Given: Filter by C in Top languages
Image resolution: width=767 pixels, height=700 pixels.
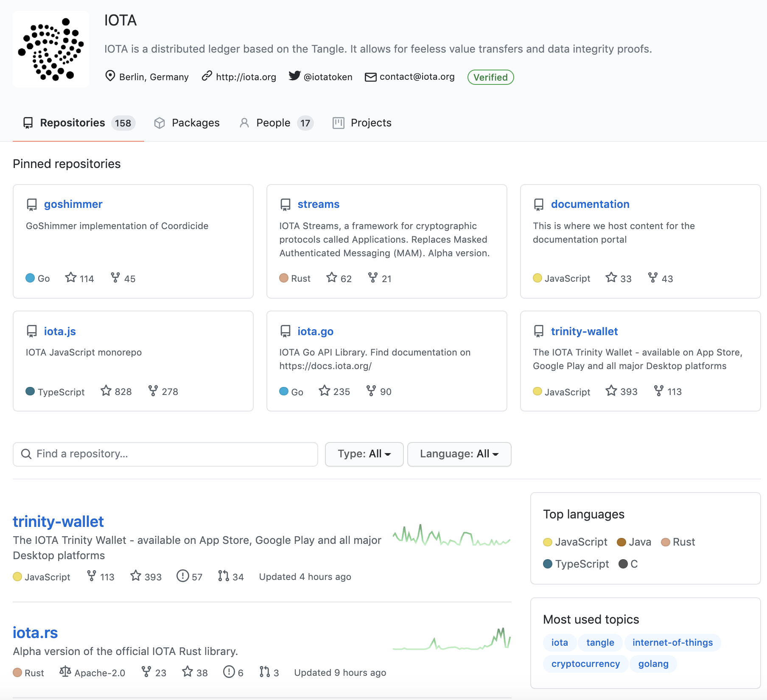Looking at the screenshot, I should [628, 564].
